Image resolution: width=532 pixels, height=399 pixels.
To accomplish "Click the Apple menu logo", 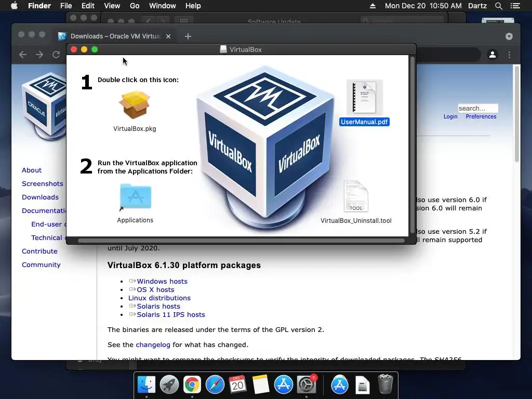I will pyautogui.click(x=14, y=6).
